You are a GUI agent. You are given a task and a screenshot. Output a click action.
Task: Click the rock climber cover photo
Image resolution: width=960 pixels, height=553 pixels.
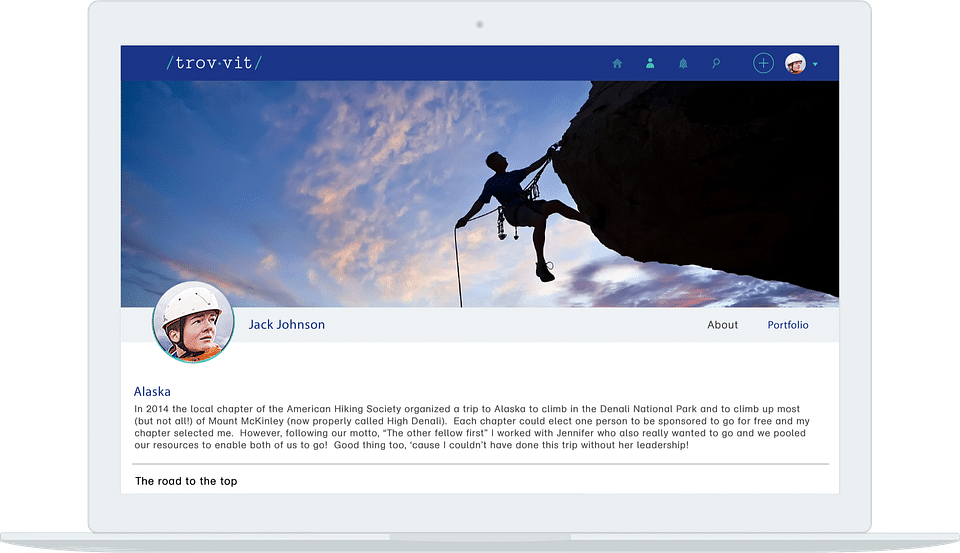[479, 194]
